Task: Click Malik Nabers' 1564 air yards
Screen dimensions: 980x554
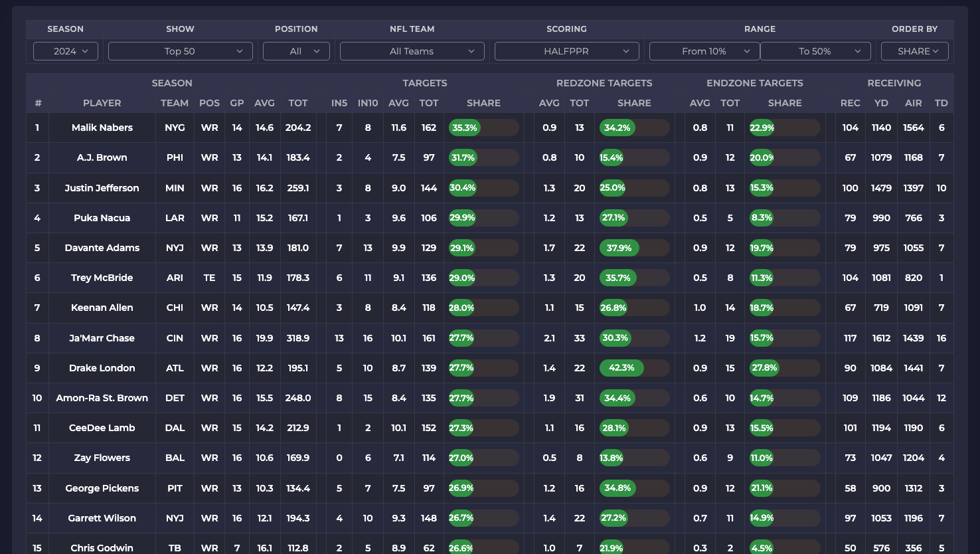Action: pyautogui.click(x=914, y=128)
